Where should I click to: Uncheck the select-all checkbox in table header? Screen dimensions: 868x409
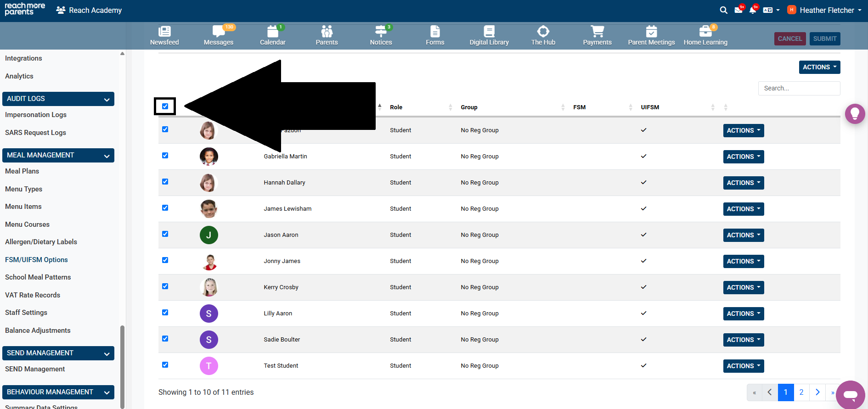click(x=165, y=106)
